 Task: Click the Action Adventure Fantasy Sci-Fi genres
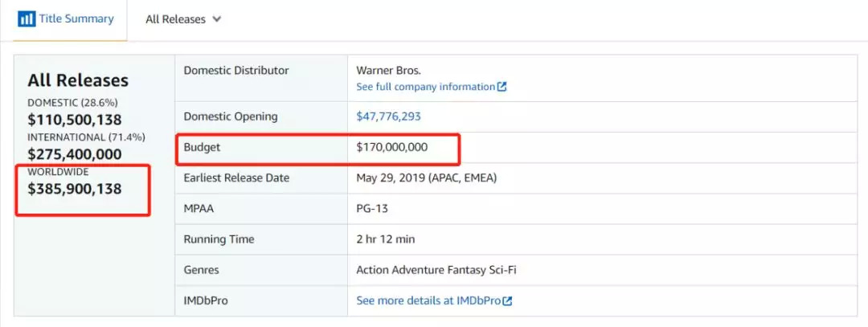click(436, 270)
